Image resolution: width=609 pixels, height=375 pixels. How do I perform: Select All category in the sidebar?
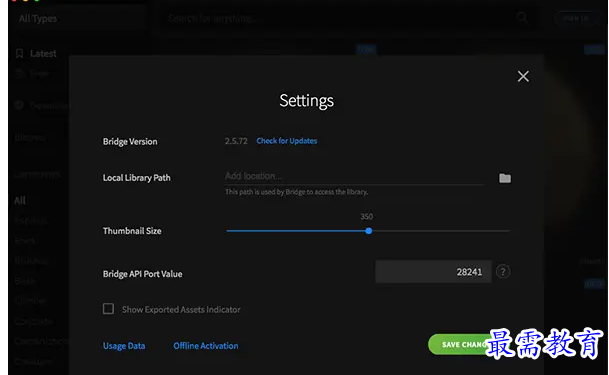click(20, 201)
